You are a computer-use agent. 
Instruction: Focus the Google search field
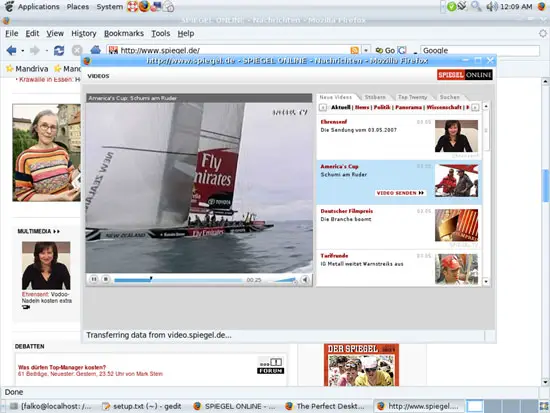pos(479,51)
